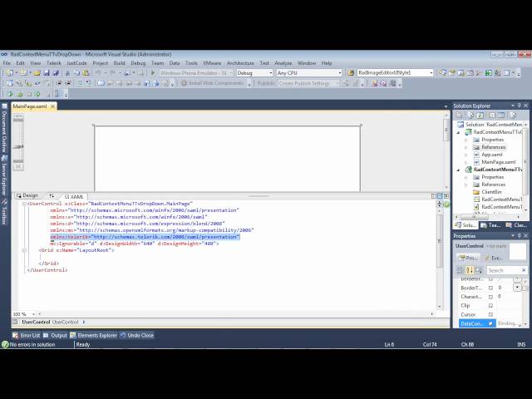Switch to the XAML view tab
532x399 pixels.
point(74,196)
